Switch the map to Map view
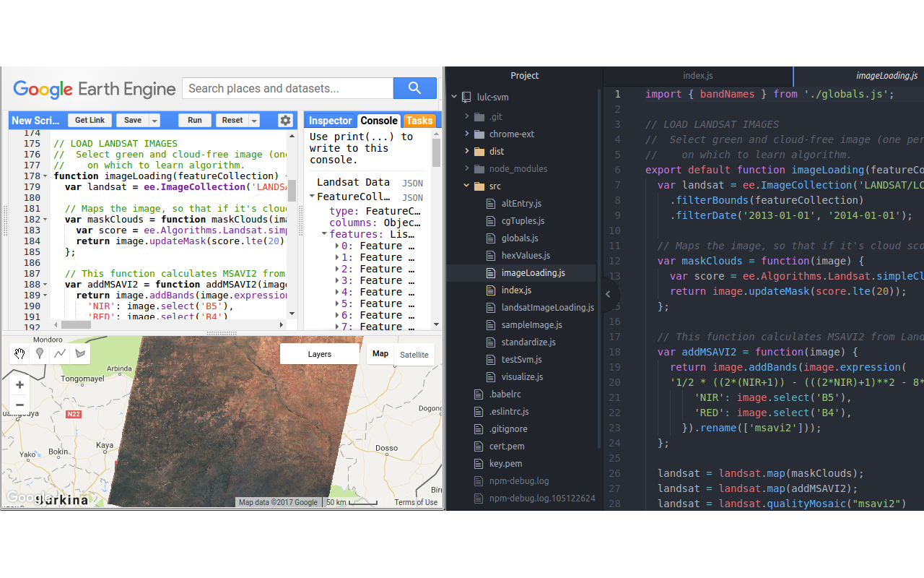Screen dimensions: 924x578 tap(380, 354)
